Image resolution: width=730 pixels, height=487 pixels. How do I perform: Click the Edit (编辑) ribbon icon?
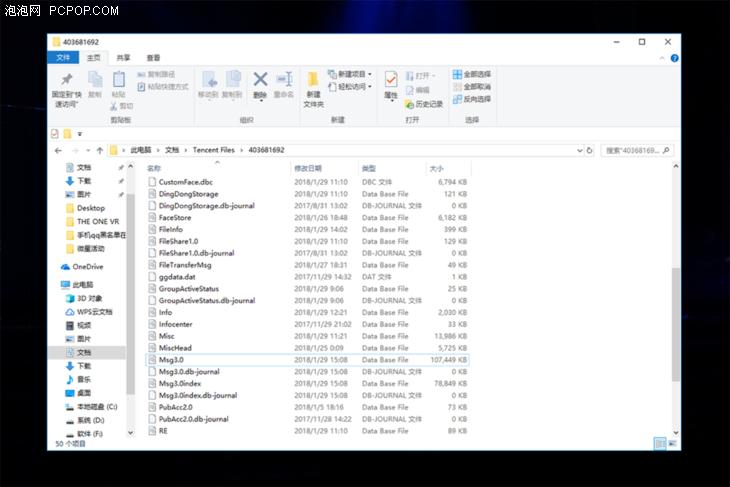click(x=418, y=90)
